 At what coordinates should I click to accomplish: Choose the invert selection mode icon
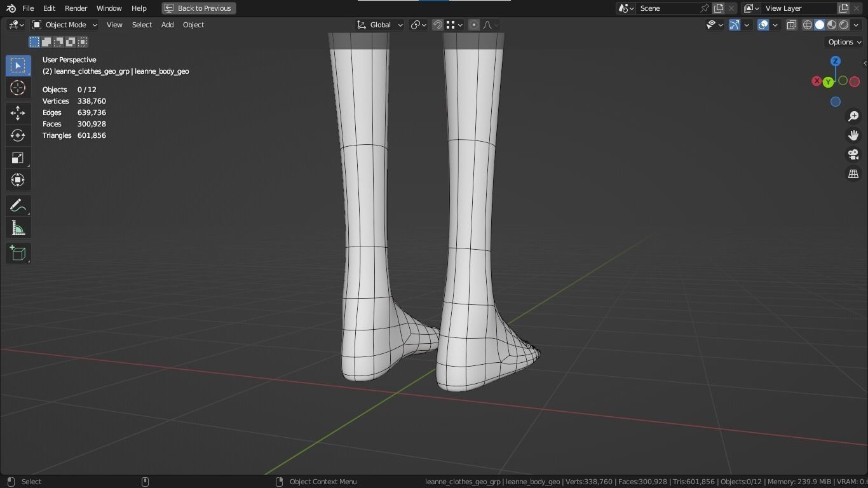[x=71, y=42]
